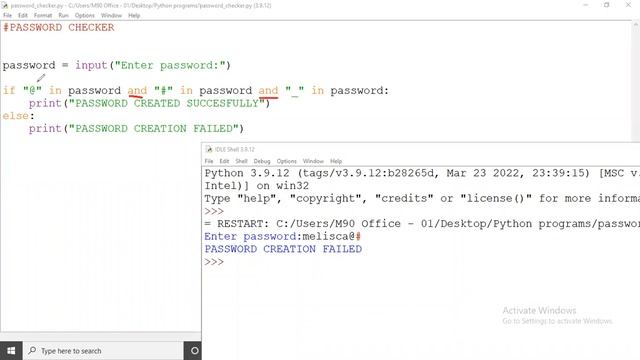Click the editor window's Python file icon
The height and width of the screenshot is (360, 640).
[x=5, y=5]
